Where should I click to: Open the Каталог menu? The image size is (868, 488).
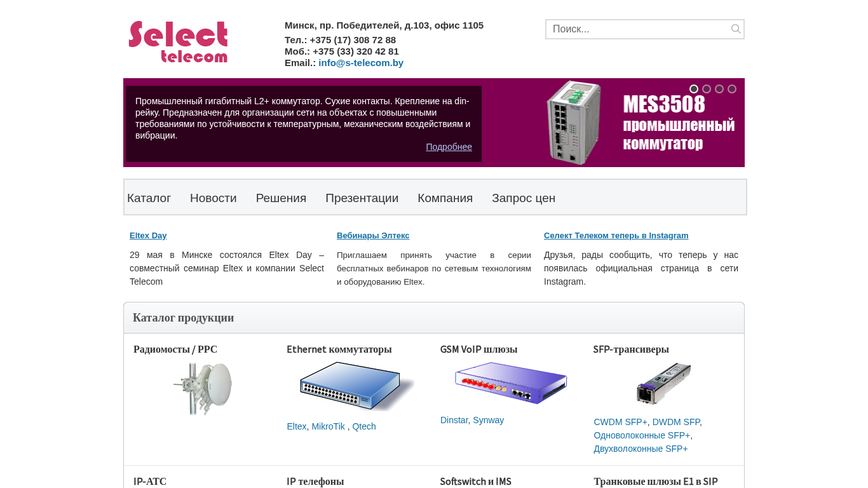point(149,198)
